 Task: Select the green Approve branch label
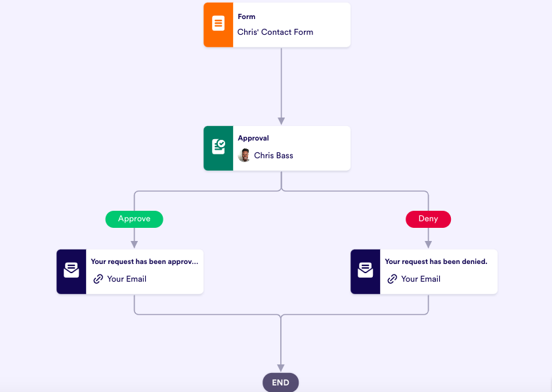coord(134,219)
